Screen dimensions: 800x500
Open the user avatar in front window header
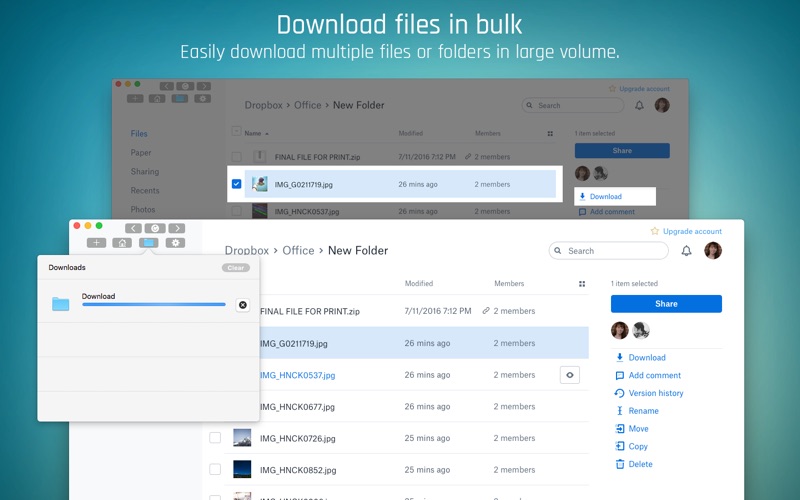pyautogui.click(x=713, y=251)
